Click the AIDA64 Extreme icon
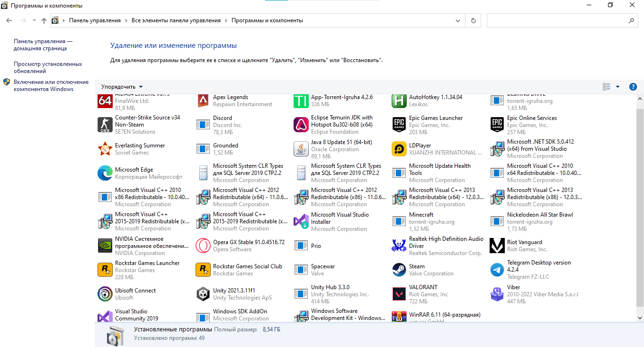 click(105, 100)
